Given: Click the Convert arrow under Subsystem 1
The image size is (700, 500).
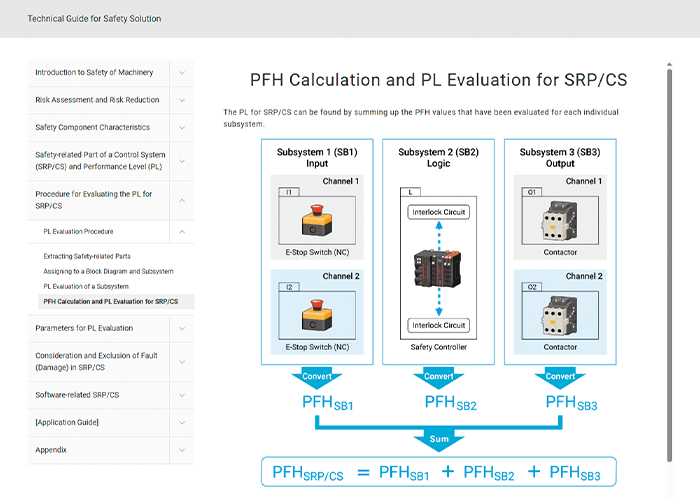Looking at the screenshot, I should [x=317, y=377].
